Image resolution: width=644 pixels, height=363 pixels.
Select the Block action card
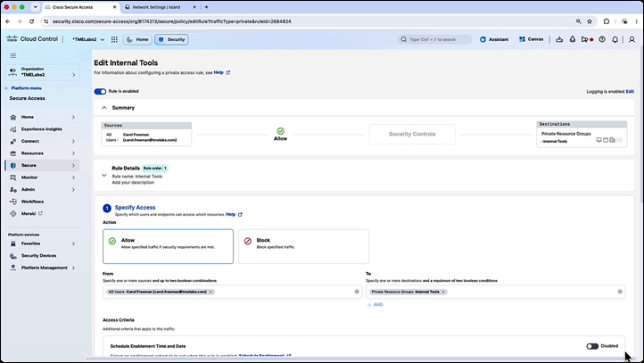(x=303, y=246)
